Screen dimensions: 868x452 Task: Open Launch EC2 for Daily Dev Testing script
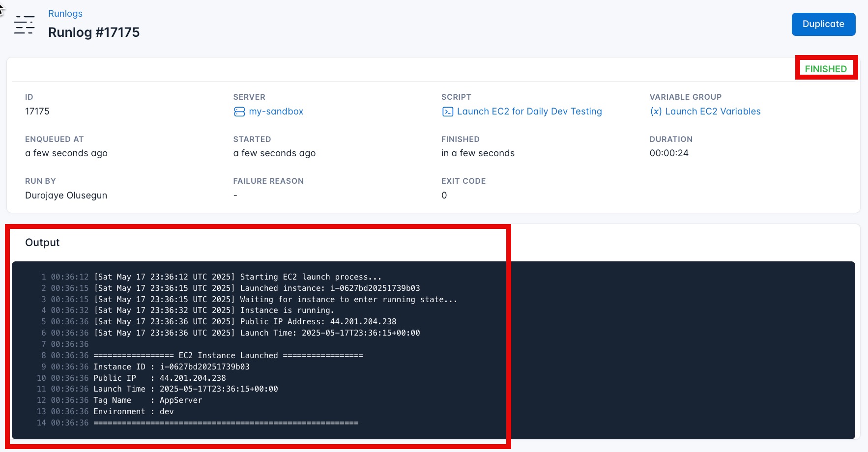529,112
